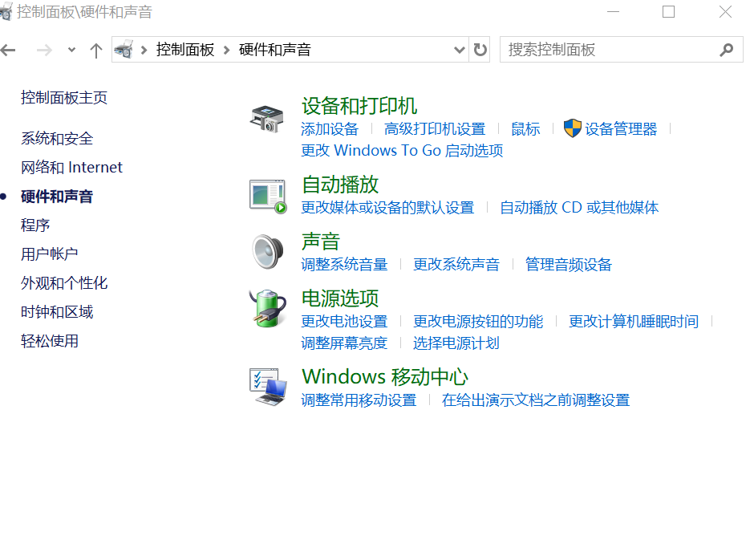Screen dimensions: 750x560
Task: Click 管理音频设备 link
Action: (568, 265)
